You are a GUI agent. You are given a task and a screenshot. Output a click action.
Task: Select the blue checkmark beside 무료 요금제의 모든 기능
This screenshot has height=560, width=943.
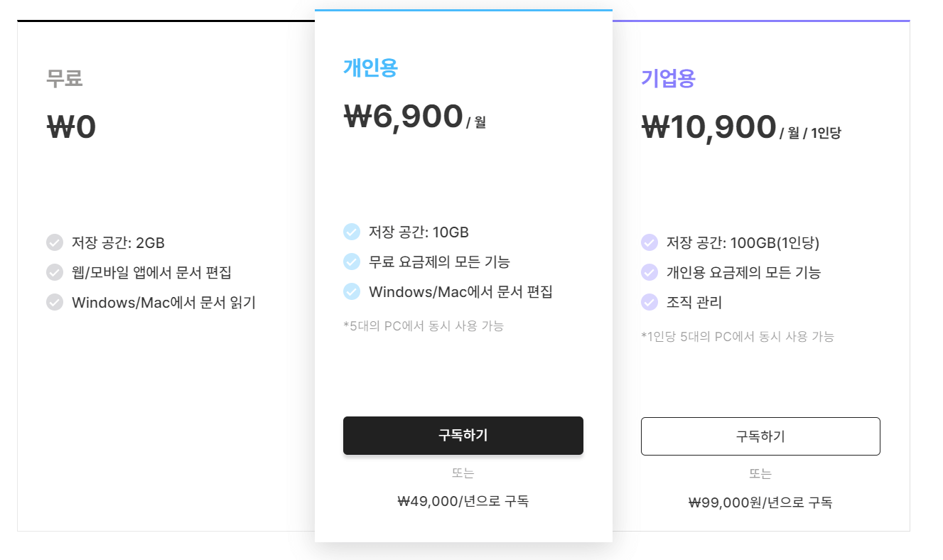click(x=352, y=262)
